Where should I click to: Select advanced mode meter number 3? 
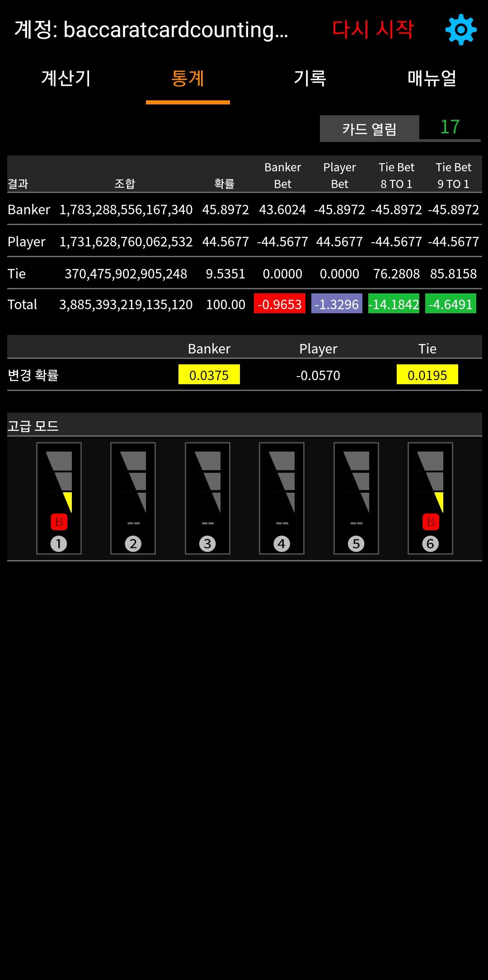[x=207, y=498]
